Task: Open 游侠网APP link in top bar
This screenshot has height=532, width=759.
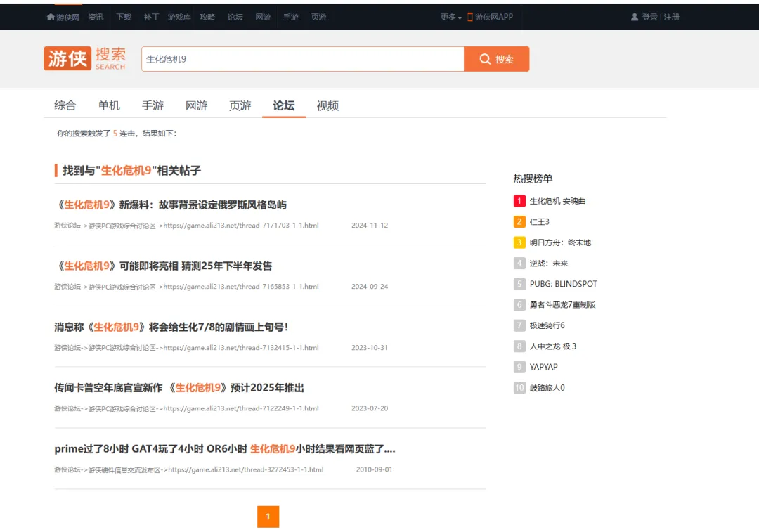Action: tap(494, 17)
